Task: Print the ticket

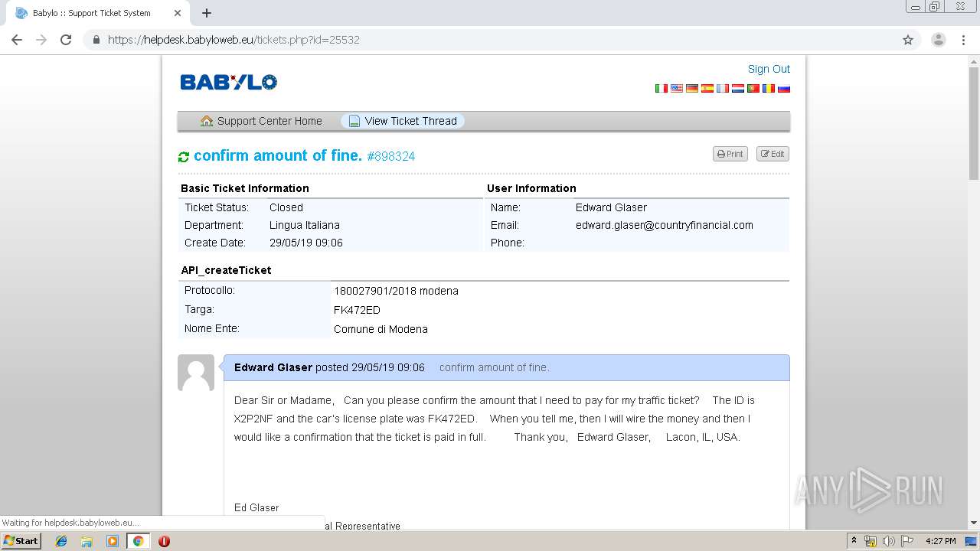Action: pyautogui.click(x=730, y=154)
